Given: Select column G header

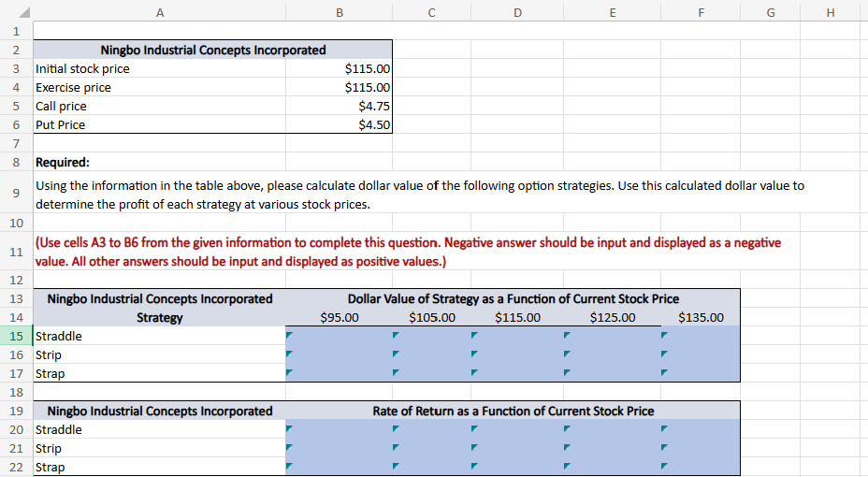Looking at the screenshot, I should [770, 12].
